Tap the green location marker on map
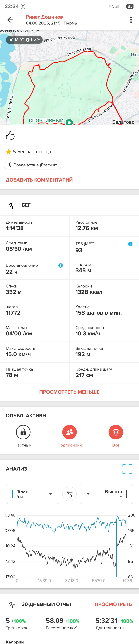The width and height of the screenshot is (139, 644). click(x=69, y=122)
